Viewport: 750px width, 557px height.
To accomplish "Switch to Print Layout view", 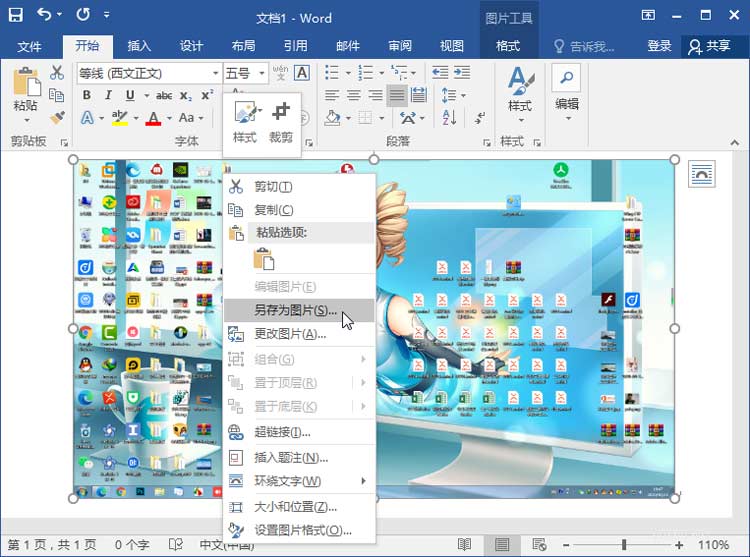I will (x=502, y=545).
